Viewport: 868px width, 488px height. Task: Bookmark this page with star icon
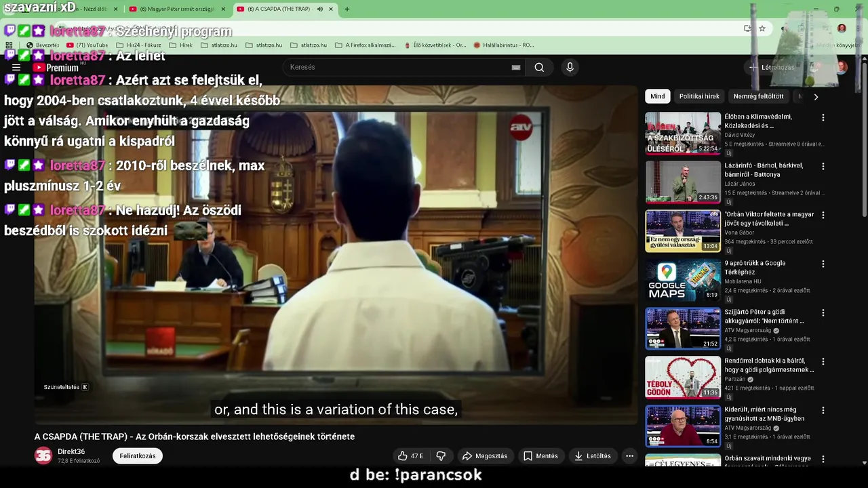[x=762, y=28]
